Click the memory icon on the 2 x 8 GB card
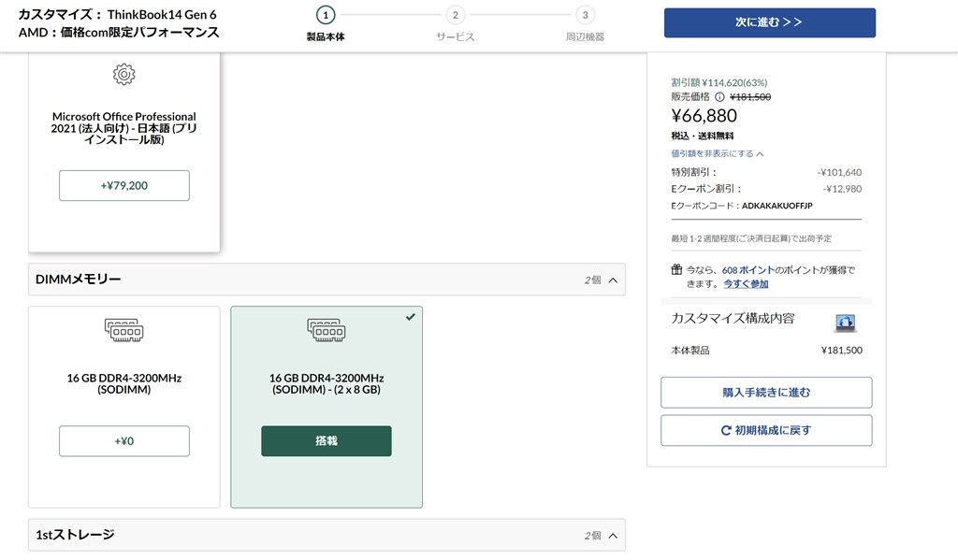 pyautogui.click(x=326, y=330)
